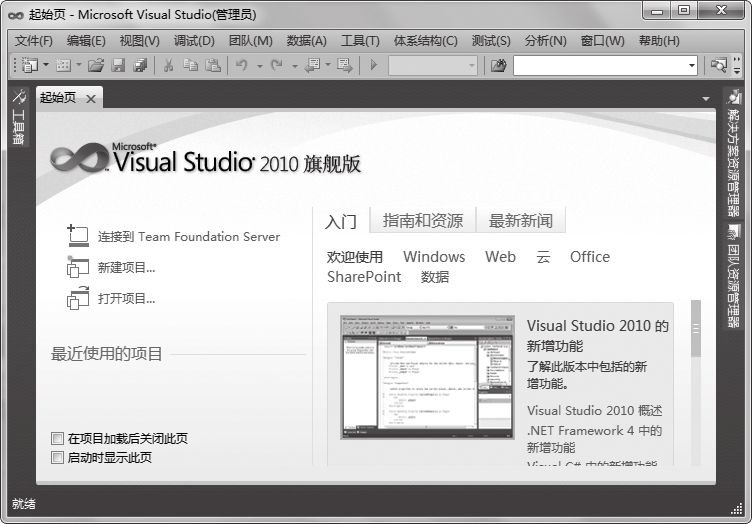Open the document tab list dropdown arrow
The image size is (752, 524).
click(x=706, y=99)
